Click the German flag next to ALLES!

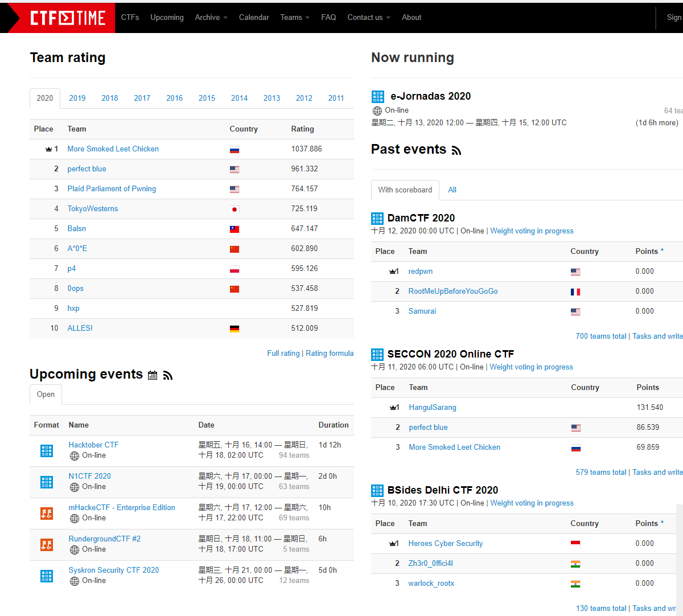[x=234, y=329]
